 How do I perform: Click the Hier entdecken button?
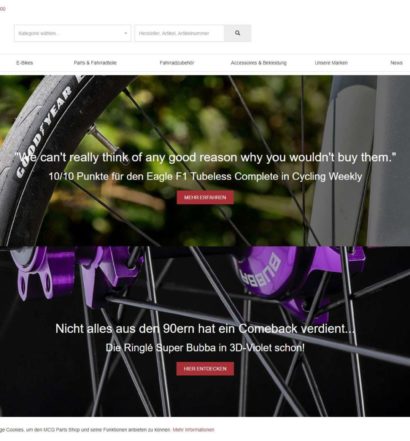(x=205, y=369)
